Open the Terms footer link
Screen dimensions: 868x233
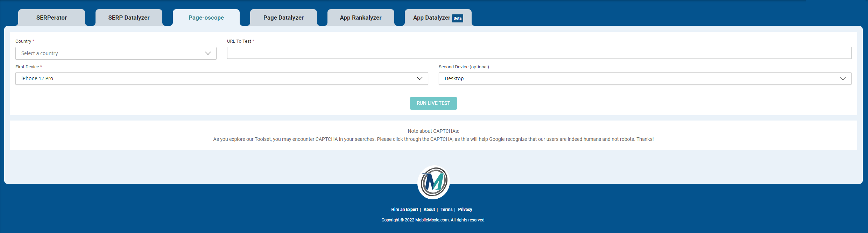446,210
